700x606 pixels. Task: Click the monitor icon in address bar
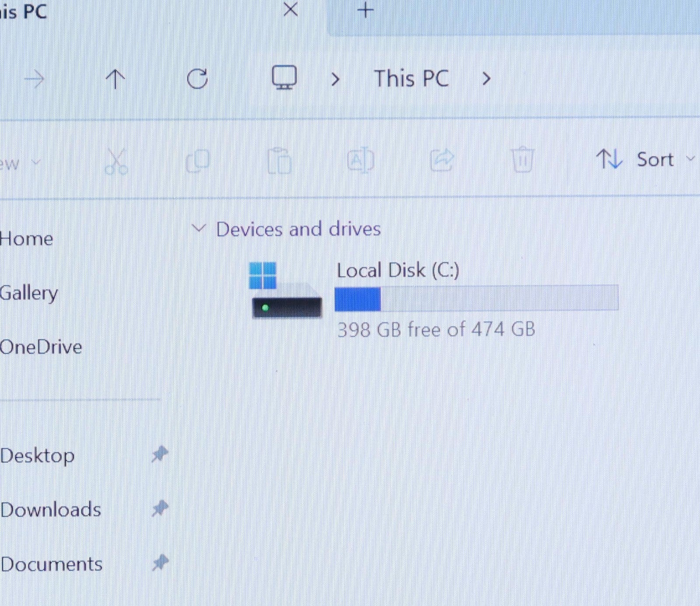(284, 78)
